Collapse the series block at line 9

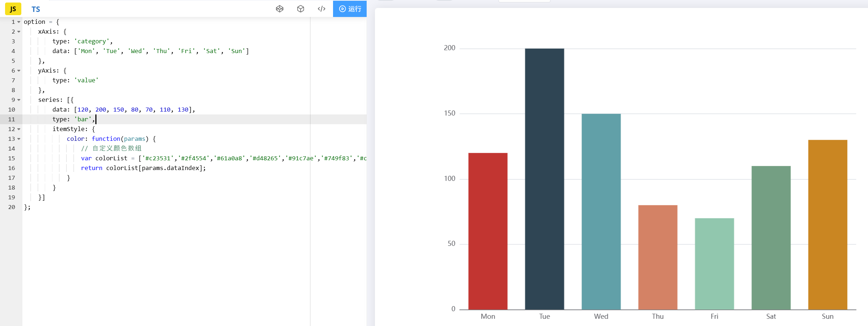19,100
